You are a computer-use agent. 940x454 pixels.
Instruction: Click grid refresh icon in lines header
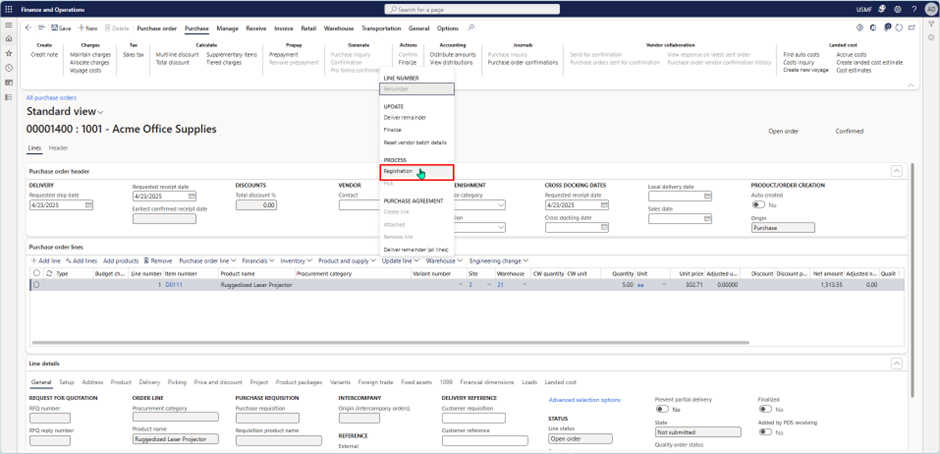point(49,273)
